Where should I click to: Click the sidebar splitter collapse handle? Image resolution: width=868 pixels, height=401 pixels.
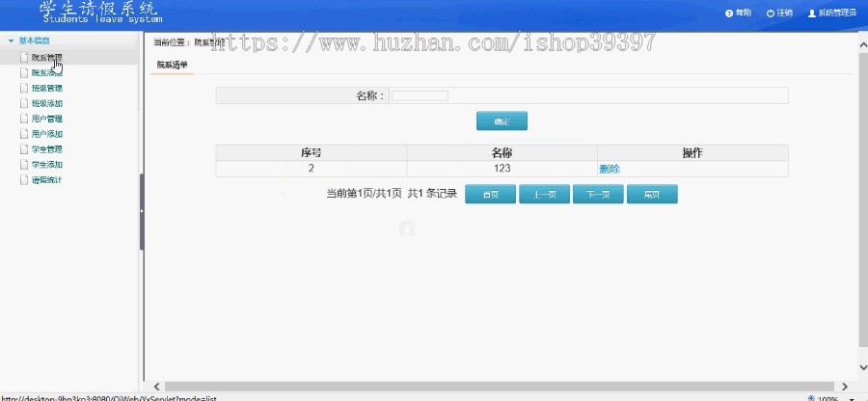click(142, 211)
